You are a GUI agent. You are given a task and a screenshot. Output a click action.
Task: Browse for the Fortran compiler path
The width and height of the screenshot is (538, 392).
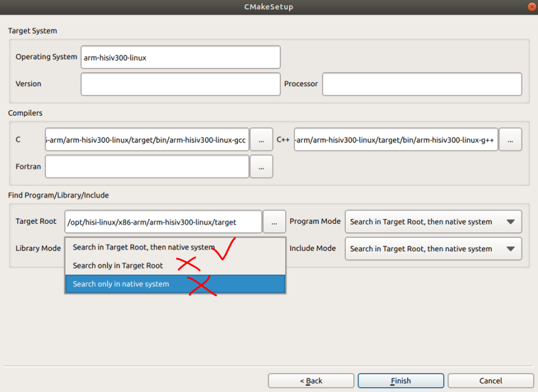coord(261,166)
